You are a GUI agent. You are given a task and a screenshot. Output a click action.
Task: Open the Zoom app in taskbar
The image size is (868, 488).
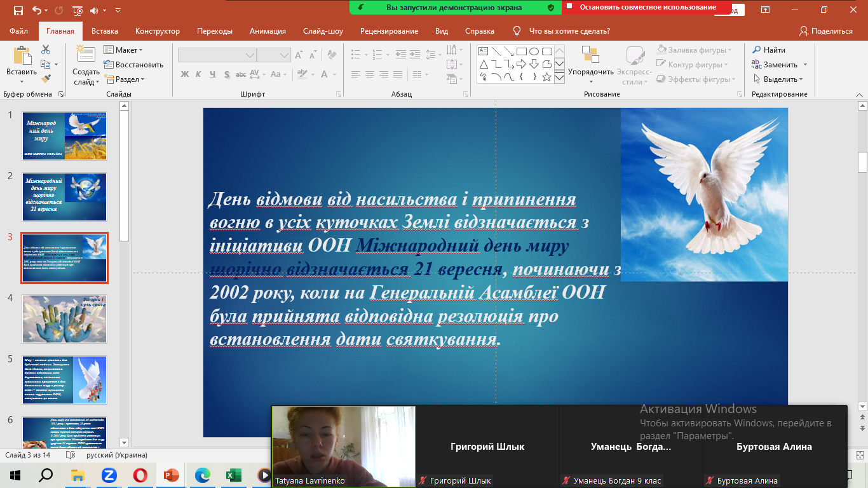coord(109,475)
